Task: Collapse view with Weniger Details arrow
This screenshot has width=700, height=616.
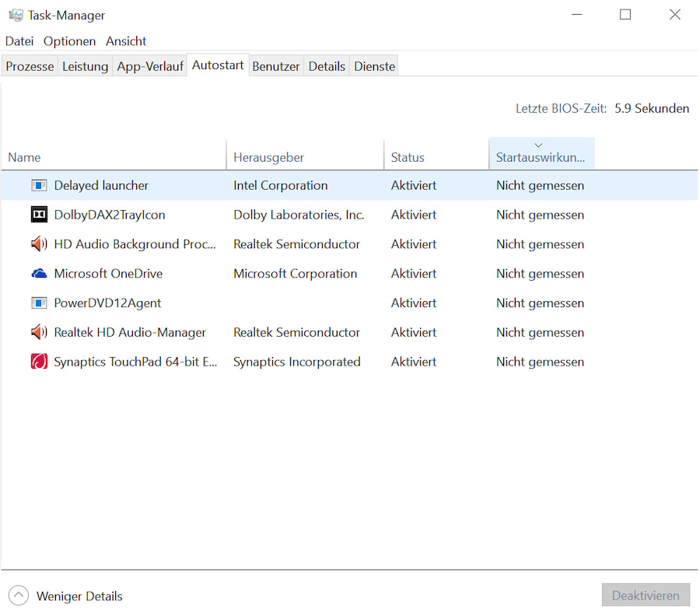Action: pyautogui.click(x=19, y=597)
